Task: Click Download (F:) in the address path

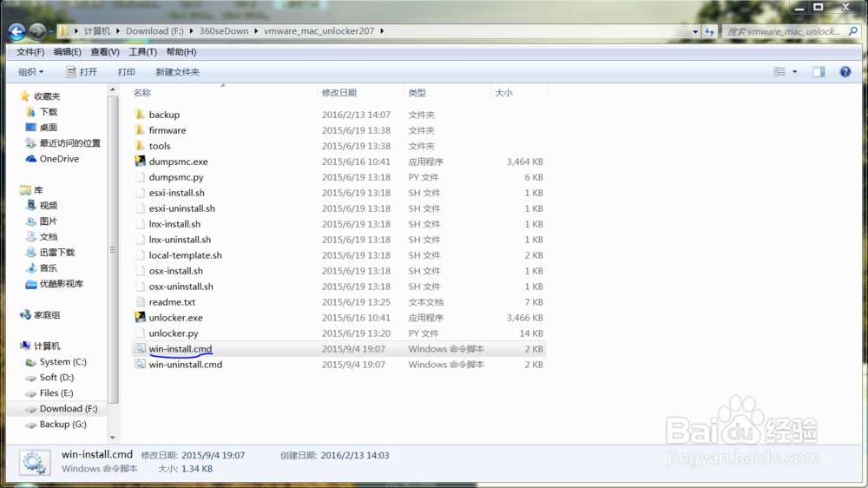Action: coord(155,31)
